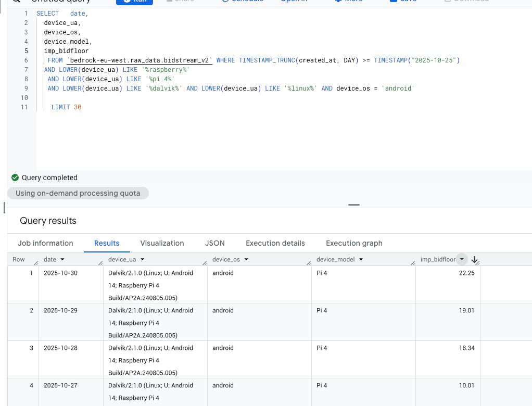Click the device_os column resize handle

[x=309, y=263]
